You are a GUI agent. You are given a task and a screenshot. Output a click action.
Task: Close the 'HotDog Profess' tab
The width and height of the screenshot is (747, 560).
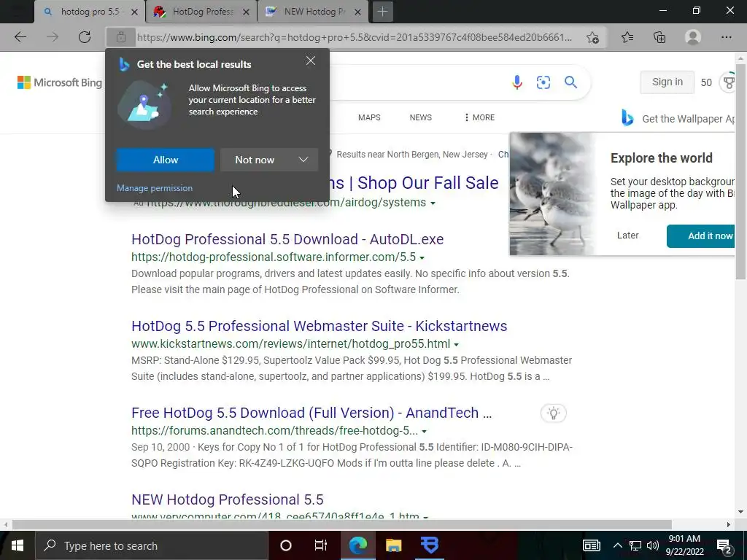pyautogui.click(x=246, y=12)
